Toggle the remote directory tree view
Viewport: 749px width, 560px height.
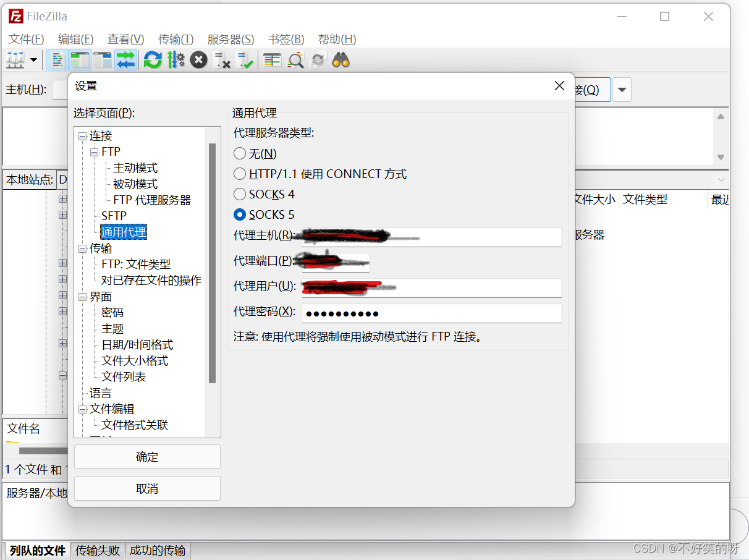pos(103,60)
